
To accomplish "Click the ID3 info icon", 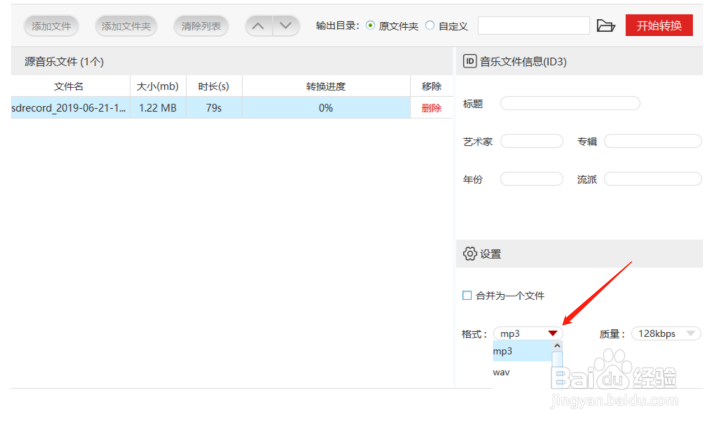I will (x=469, y=61).
